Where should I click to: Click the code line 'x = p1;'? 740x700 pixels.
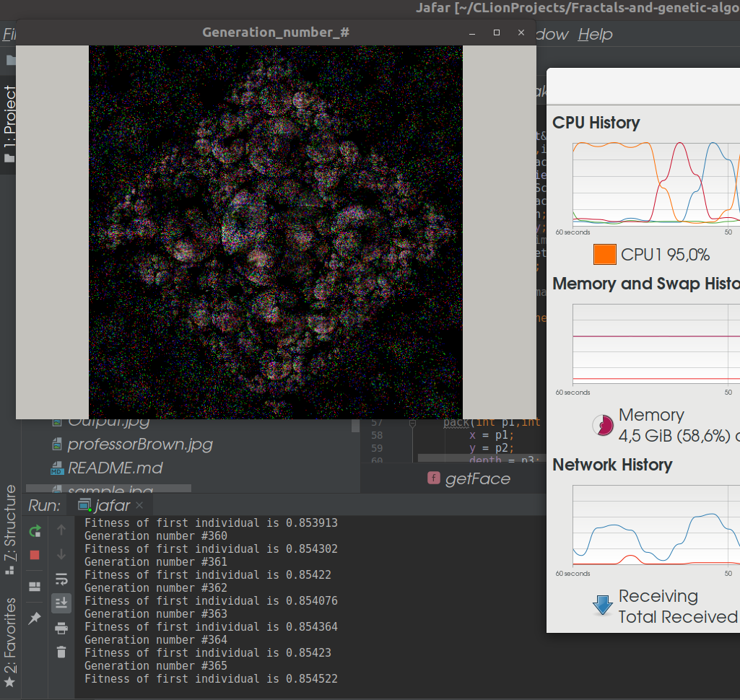pyautogui.click(x=492, y=435)
